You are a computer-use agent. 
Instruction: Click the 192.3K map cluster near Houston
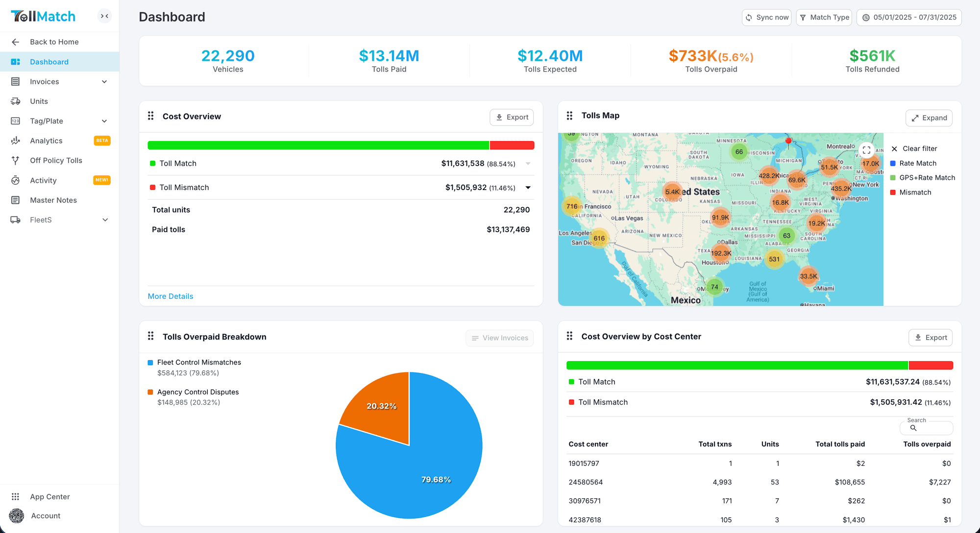tap(721, 253)
